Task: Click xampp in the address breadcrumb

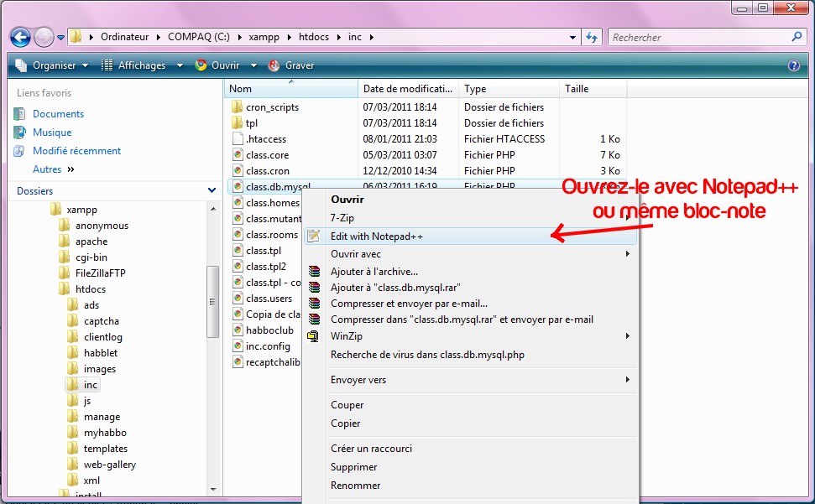Action: 264,37
